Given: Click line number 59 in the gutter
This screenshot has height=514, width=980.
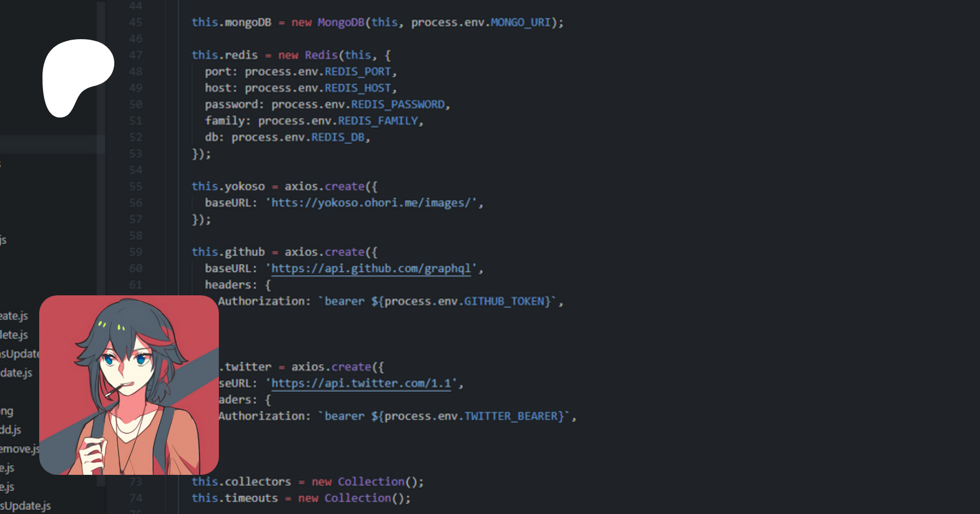Looking at the screenshot, I should [x=136, y=252].
